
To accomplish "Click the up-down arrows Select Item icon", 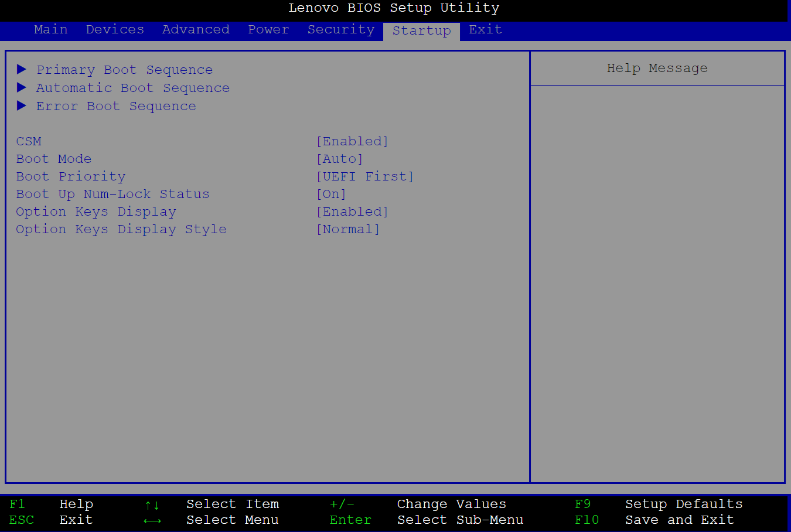I will tap(152, 504).
